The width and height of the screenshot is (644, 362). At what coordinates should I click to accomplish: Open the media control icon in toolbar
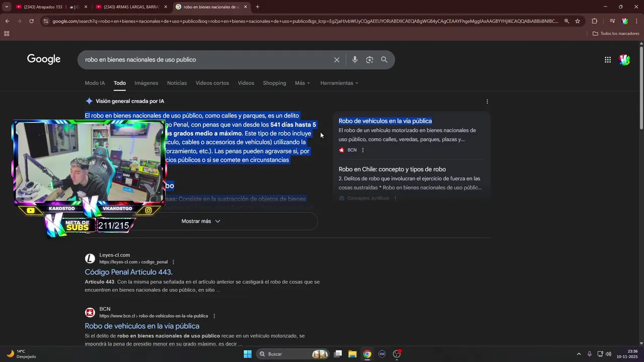612,21
